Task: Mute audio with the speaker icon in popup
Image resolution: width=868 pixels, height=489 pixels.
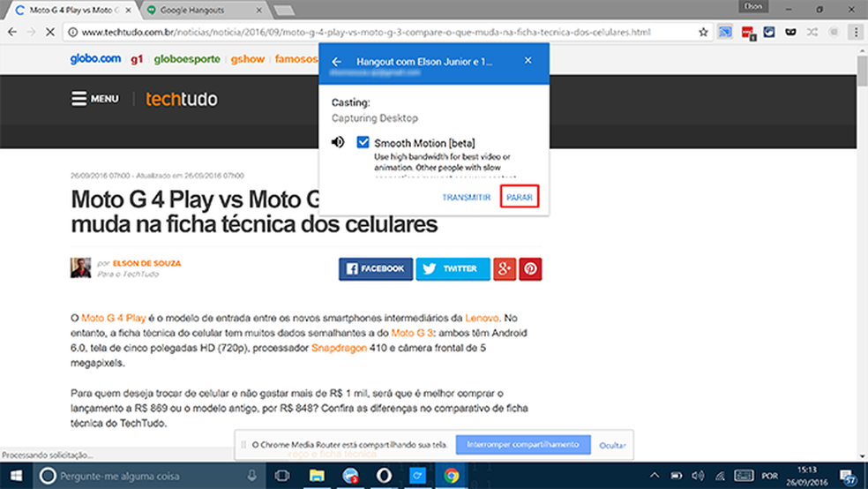Action: (x=338, y=142)
